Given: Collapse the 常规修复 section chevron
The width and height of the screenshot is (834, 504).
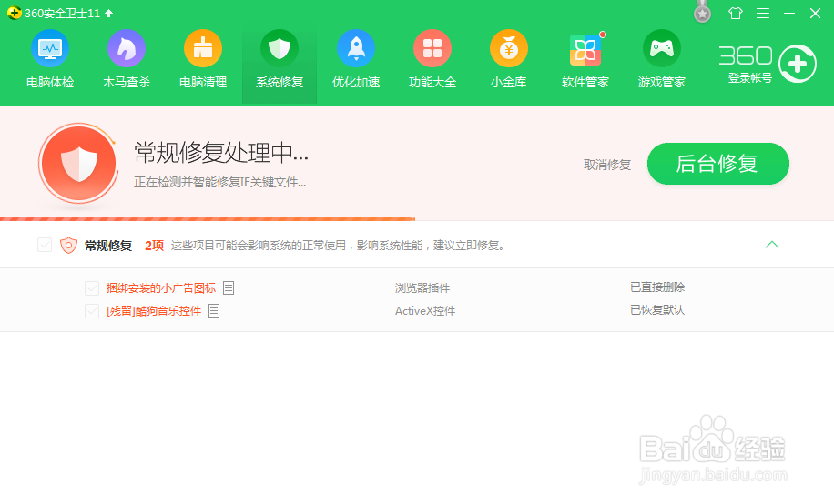Looking at the screenshot, I should coord(772,245).
